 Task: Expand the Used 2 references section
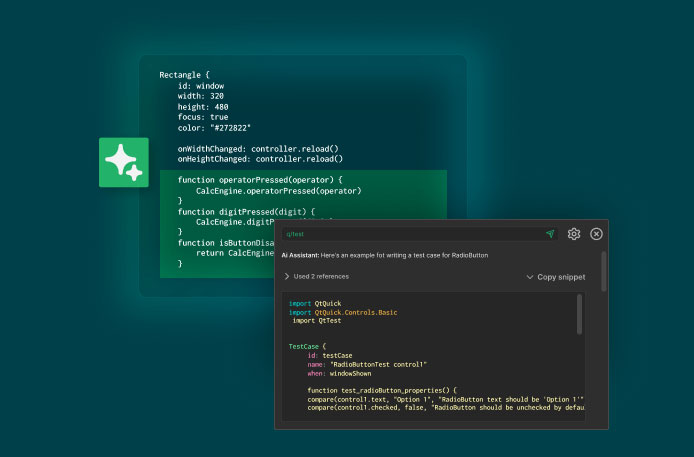[x=316, y=277]
